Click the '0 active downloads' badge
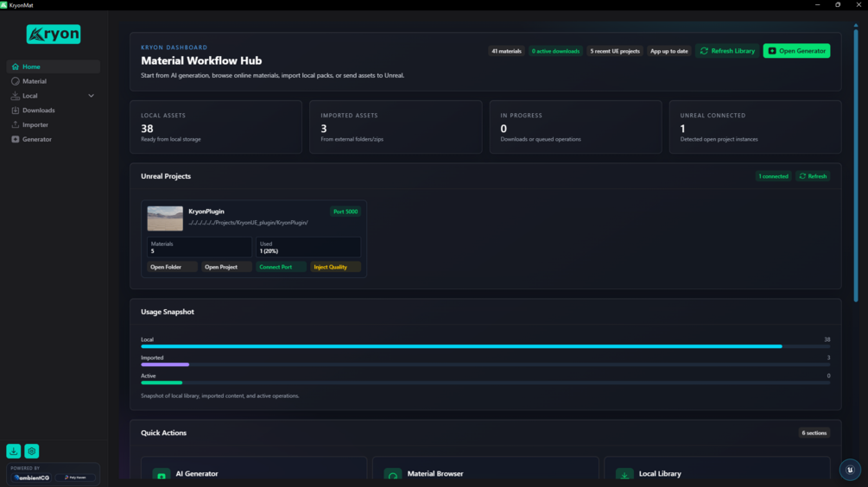868x487 pixels. 556,51
